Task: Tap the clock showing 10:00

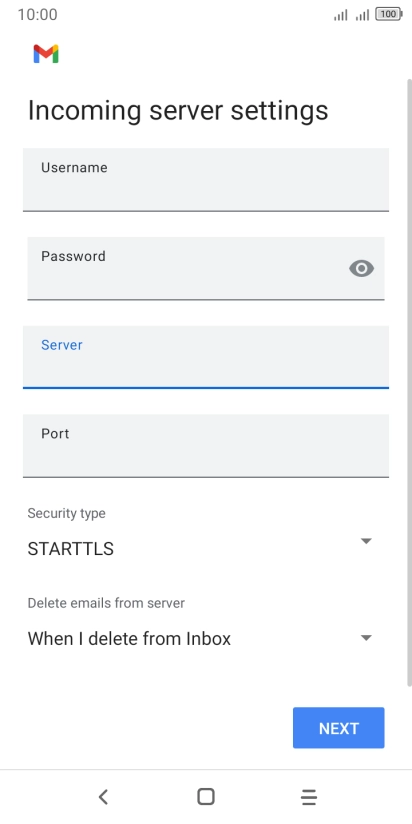Action: click(37, 15)
